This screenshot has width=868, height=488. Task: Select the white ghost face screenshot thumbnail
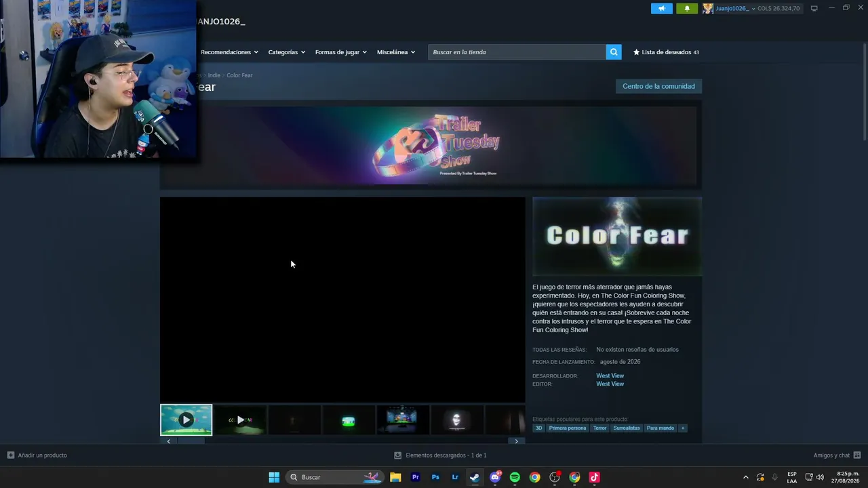click(x=457, y=420)
